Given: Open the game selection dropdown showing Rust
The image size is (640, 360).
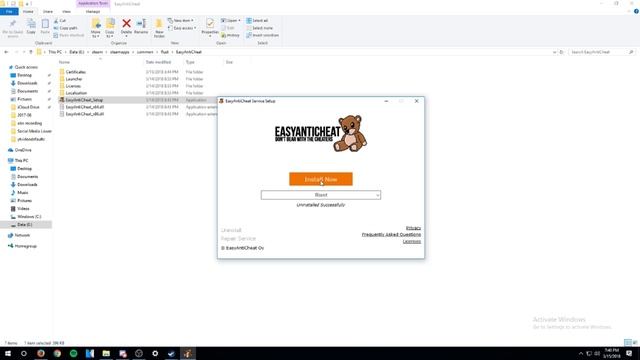Looking at the screenshot, I should pyautogui.click(x=321, y=195).
